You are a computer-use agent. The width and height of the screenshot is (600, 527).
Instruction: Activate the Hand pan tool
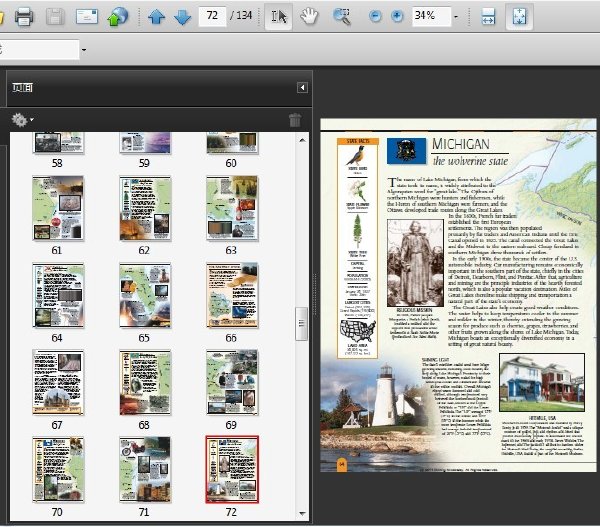(309, 16)
